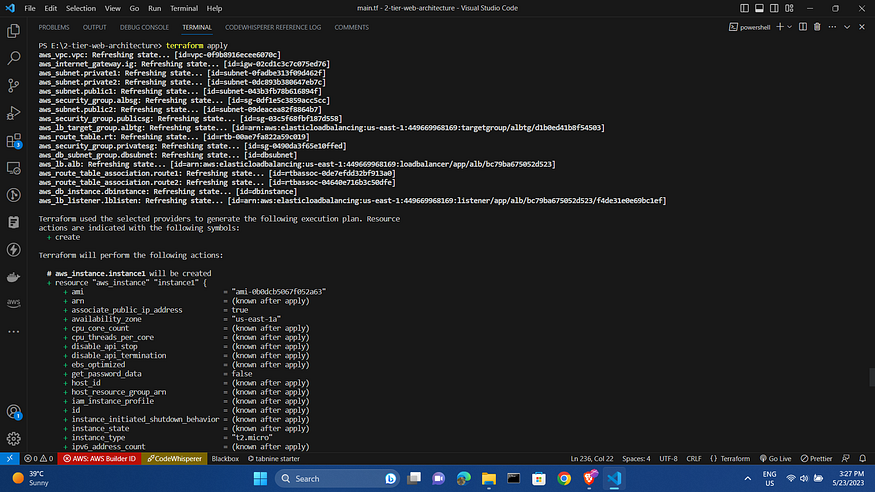Open the Docker whale icon
The height and width of the screenshot is (492, 875).
tap(13, 277)
